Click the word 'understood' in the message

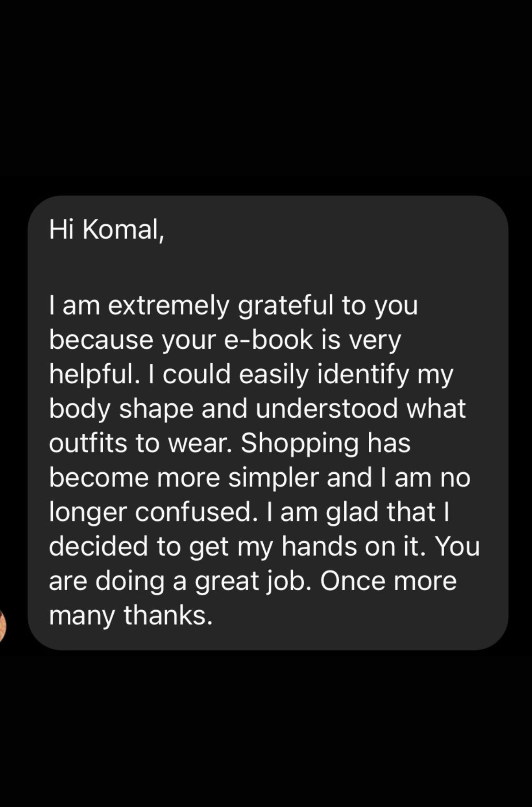coord(326,409)
